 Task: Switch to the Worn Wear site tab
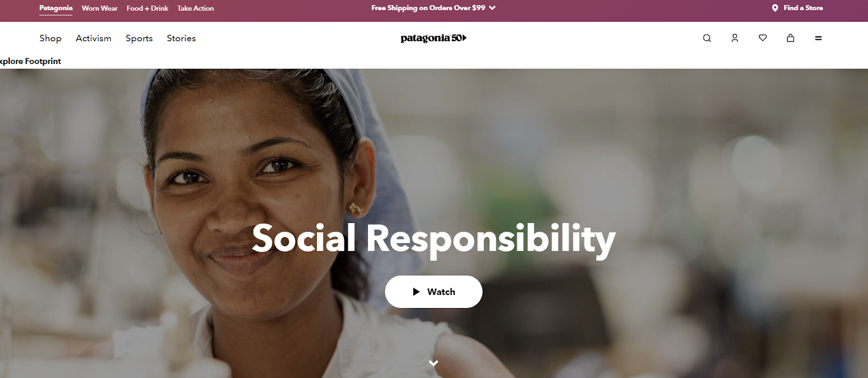(100, 8)
